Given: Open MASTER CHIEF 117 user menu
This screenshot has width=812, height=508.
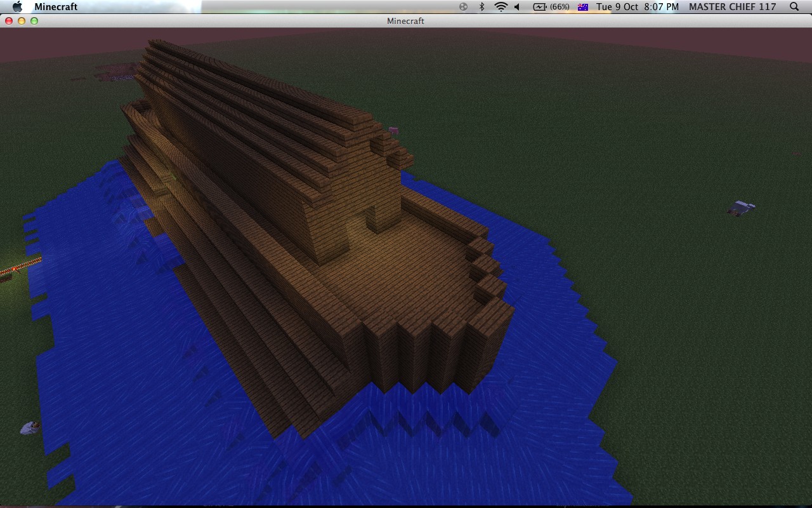Looking at the screenshot, I should point(732,7).
